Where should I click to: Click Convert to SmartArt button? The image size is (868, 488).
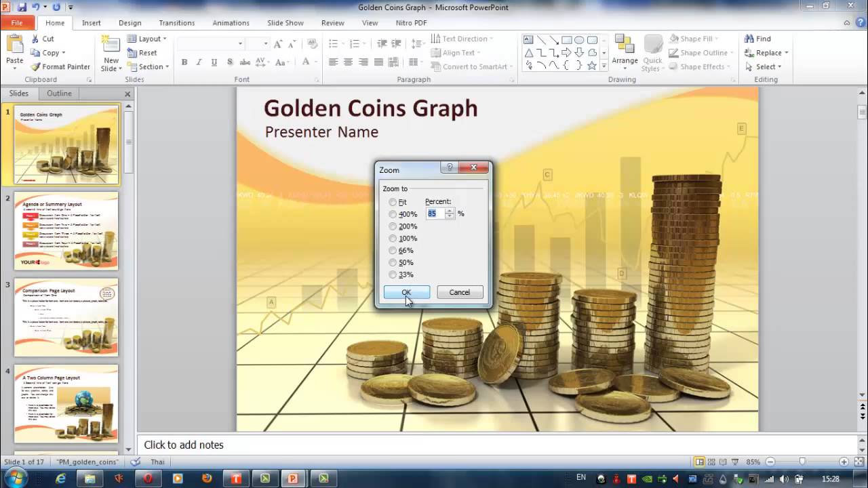coord(470,66)
